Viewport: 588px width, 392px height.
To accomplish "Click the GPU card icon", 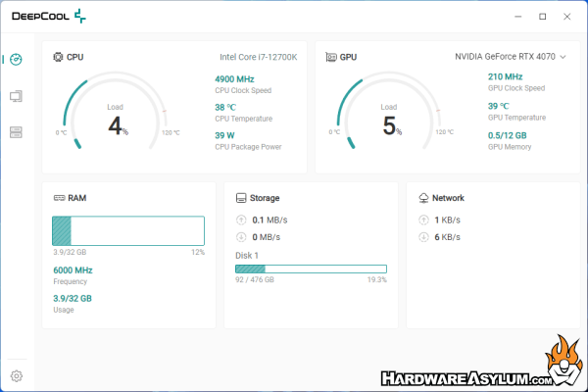I will pyautogui.click(x=331, y=57).
